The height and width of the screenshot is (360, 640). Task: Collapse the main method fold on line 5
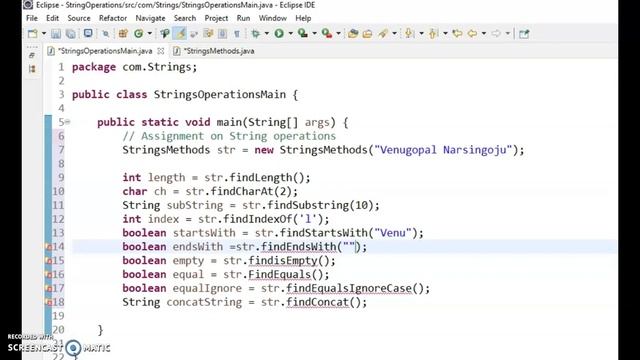click(x=67, y=122)
